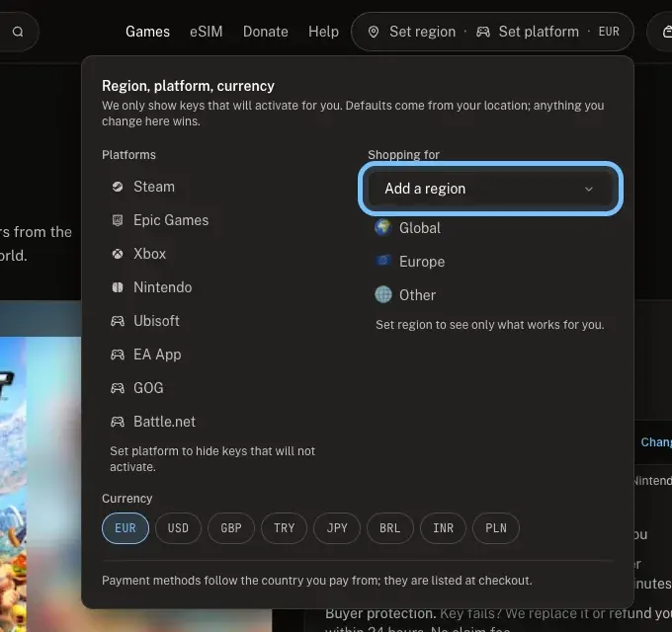672x632 pixels.
Task: Switch currency to USD
Action: [x=178, y=528]
